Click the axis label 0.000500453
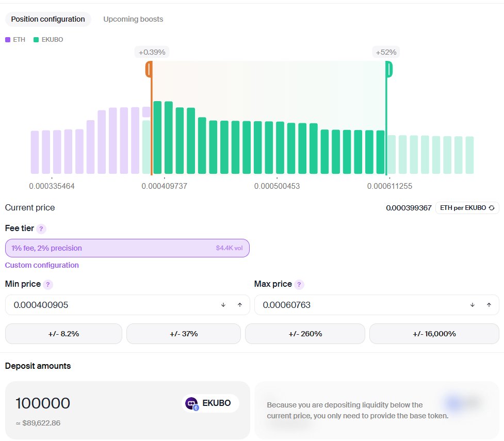 tap(277, 186)
